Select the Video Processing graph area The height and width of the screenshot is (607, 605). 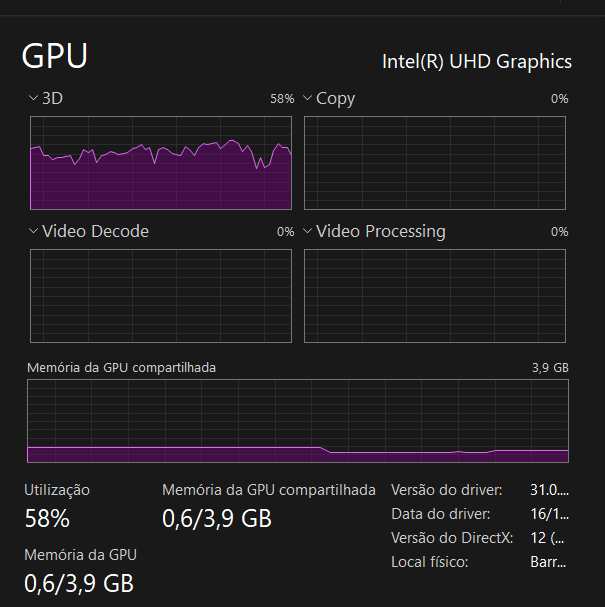(x=435, y=295)
